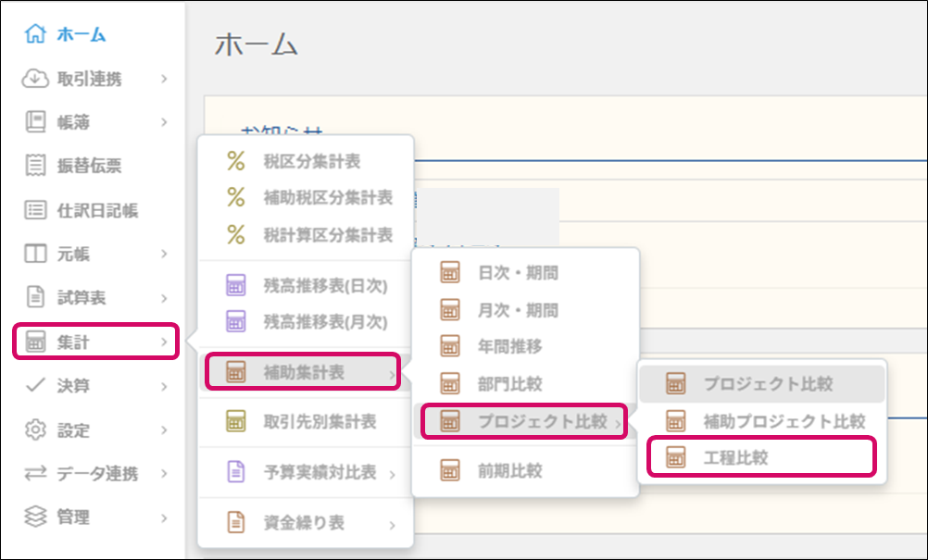The width and height of the screenshot is (928, 560).
Task: Click the checkmark icon for 決算
Action: click(x=35, y=385)
